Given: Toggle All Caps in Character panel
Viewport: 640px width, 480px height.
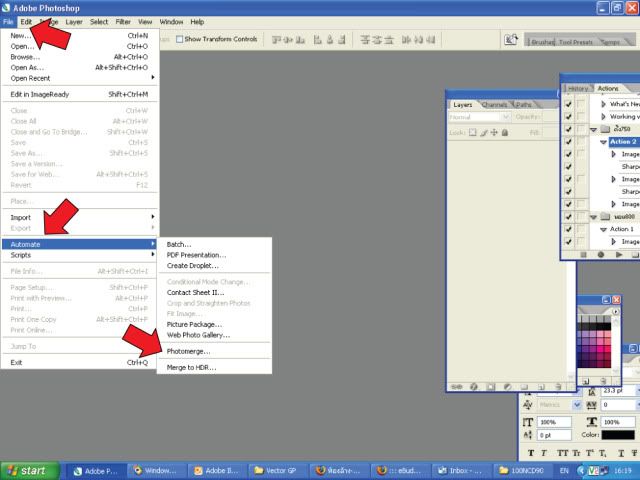Looking at the screenshot, I should coord(562,453).
